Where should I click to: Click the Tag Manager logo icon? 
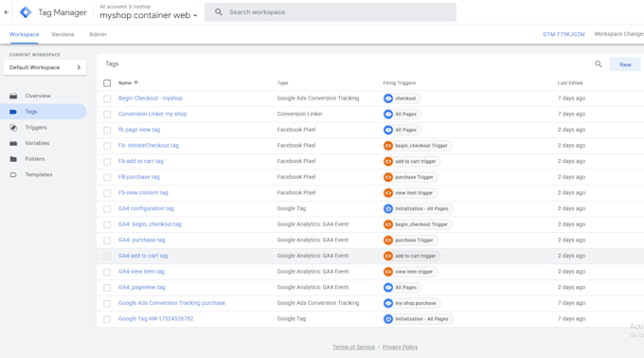[x=26, y=12]
